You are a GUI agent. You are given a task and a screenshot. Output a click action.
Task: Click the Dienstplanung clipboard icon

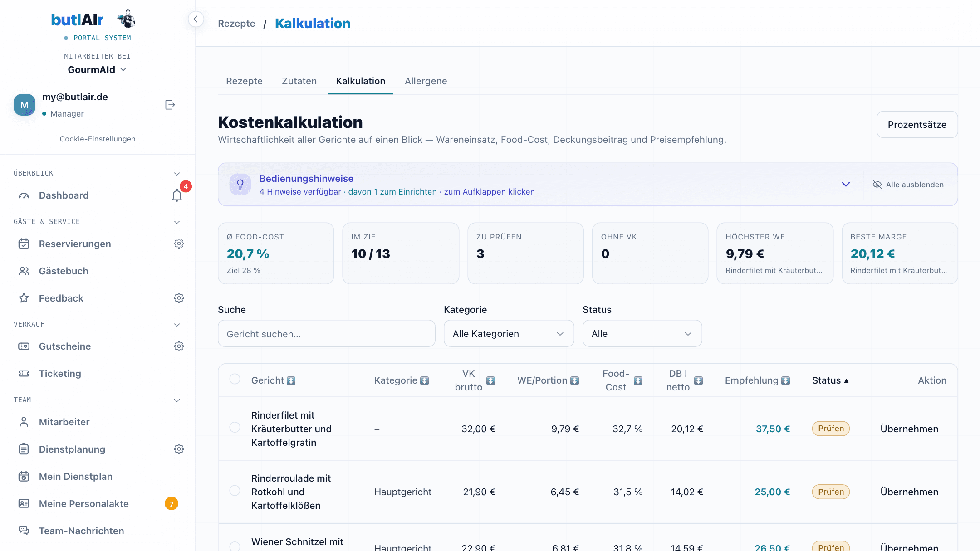(24, 449)
